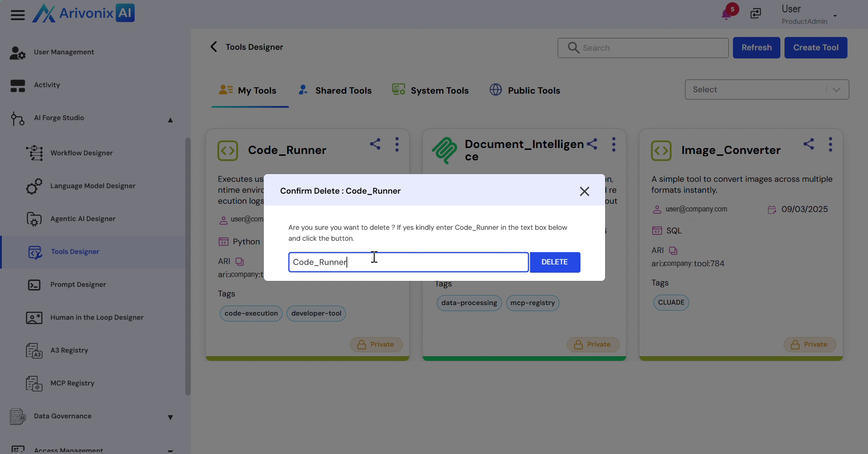Click the Create Tool button
Screen dimensions: 868x454
(816, 48)
